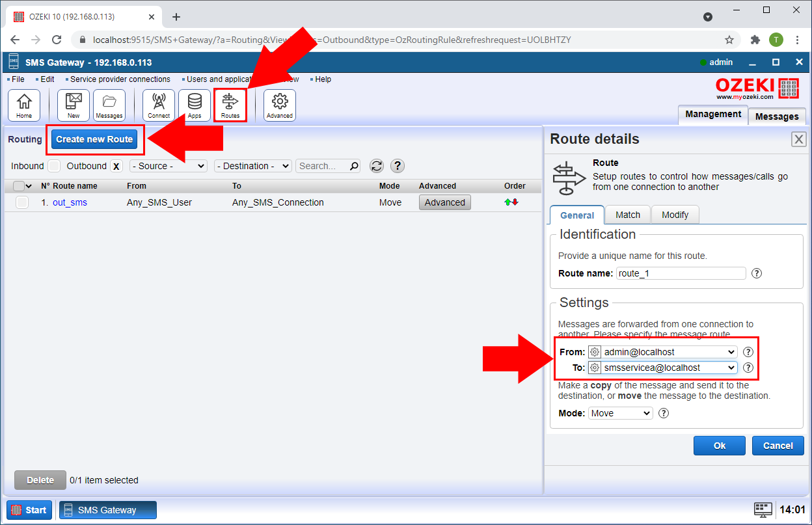Click the keyboard icon in the taskbar tray
The height and width of the screenshot is (525, 812).
coord(763,509)
